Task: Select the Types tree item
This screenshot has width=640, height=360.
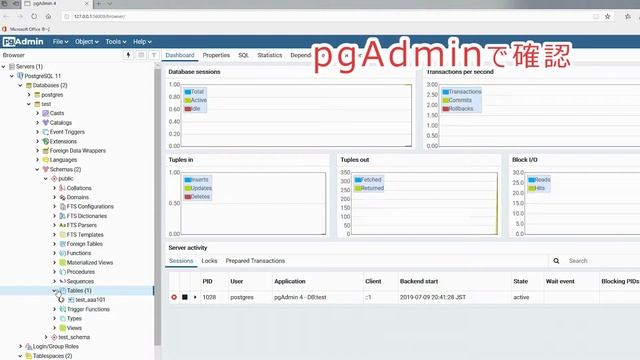Action: pos(74,318)
